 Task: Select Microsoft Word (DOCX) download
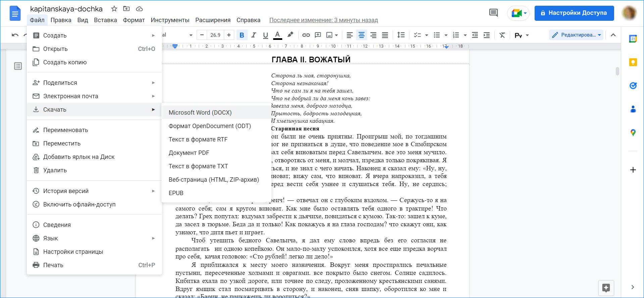pyautogui.click(x=216, y=113)
